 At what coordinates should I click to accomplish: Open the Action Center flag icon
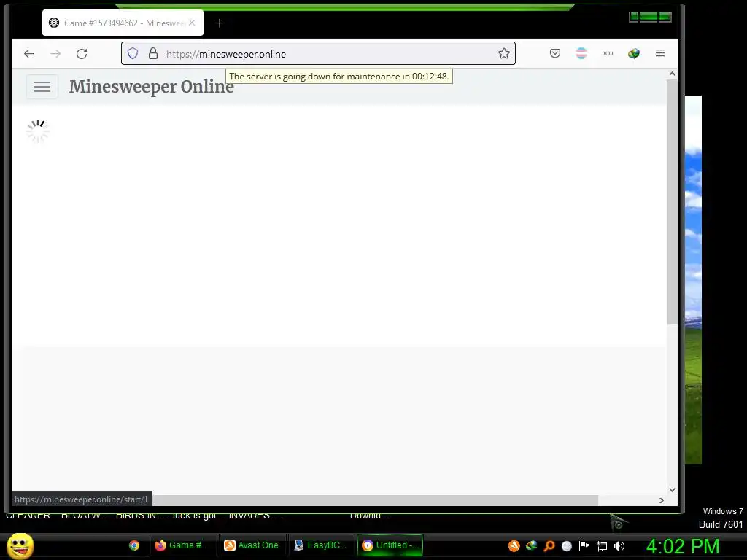coord(584,546)
